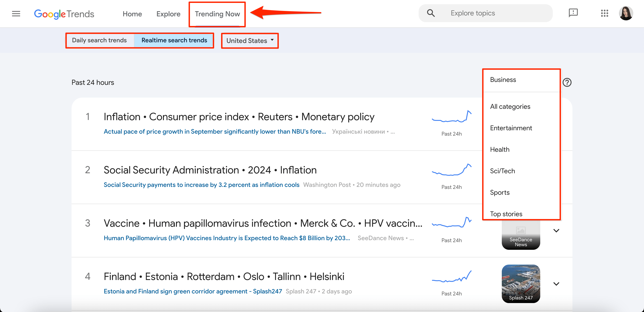Open the Social Security payments article link
The height and width of the screenshot is (312, 644).
click(201, 185)
